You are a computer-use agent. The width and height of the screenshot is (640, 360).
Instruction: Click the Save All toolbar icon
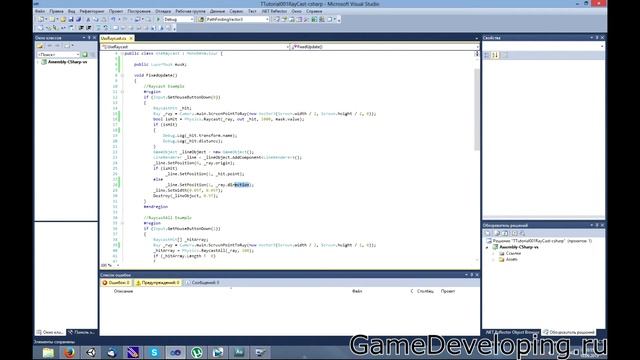pyautogui.click(x=78, y=19)
